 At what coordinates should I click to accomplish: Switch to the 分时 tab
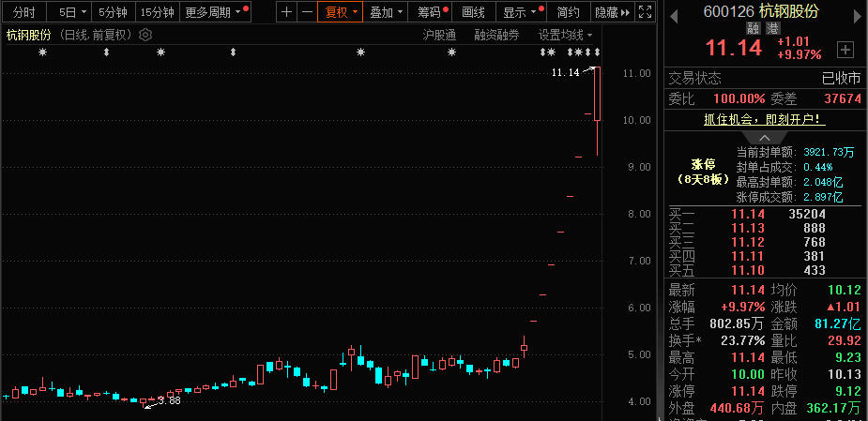pos(24,12)
